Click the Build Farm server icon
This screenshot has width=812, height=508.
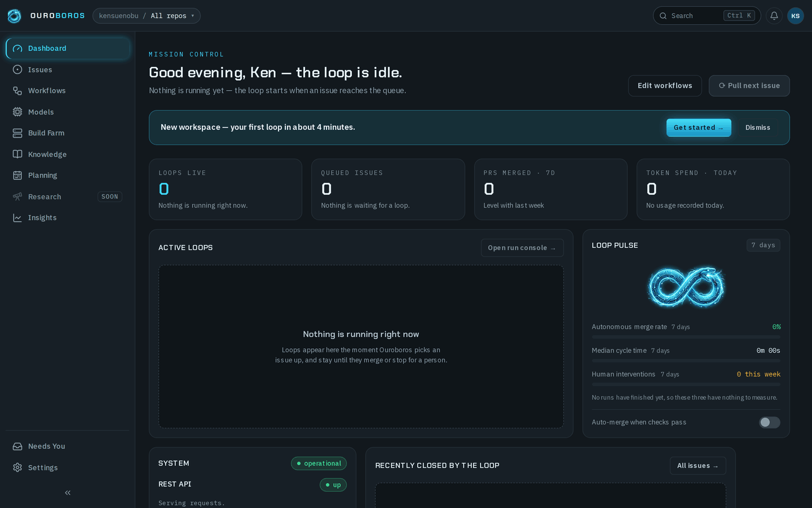click(17, 133)
